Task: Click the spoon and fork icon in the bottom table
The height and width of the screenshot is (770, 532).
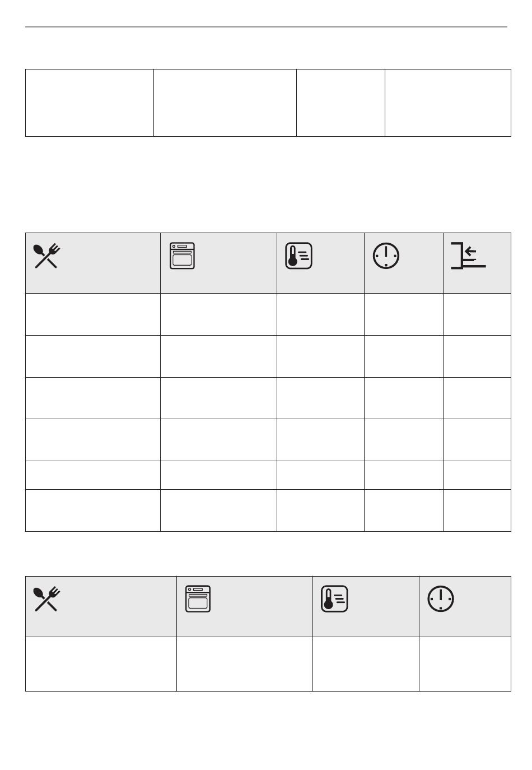Action: tap(46, 599)
